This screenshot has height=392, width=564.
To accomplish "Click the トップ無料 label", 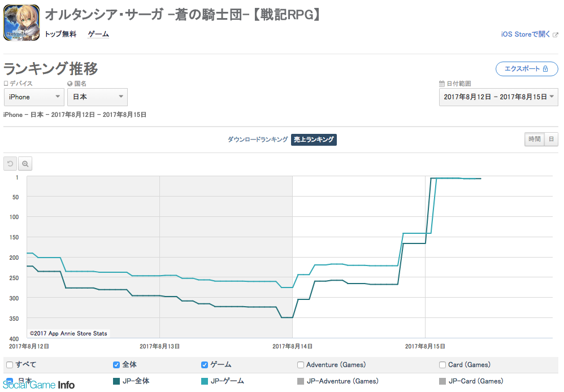I will [x=61, y=34].
